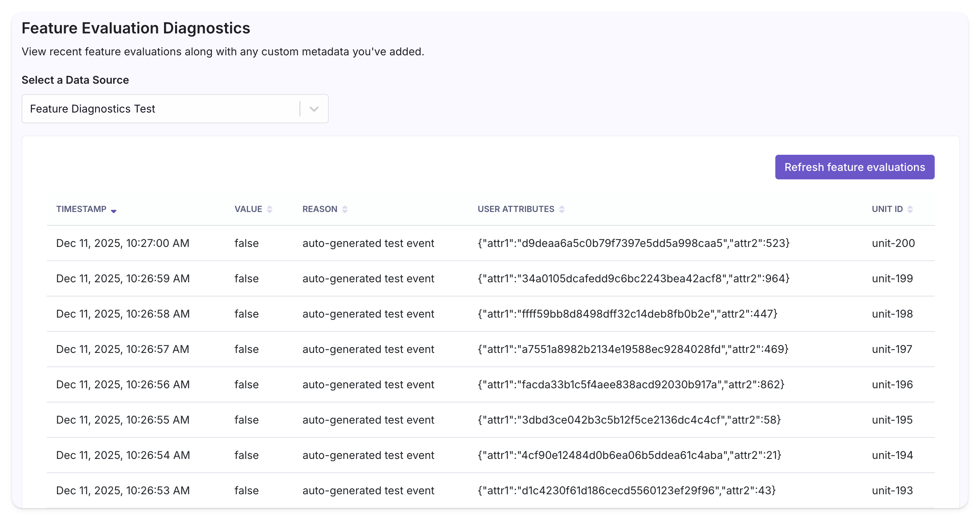Image resolution: width=980 pixels, height=520 pixels.
Task: Sort by the USER ATTRIBUTES column header
Action: click(x=516, y=209)
